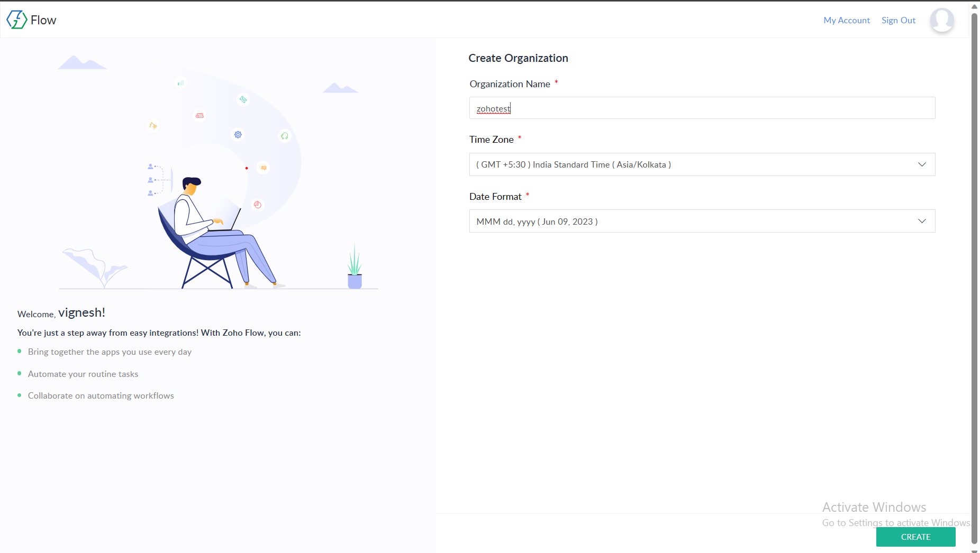The image size is (980, 553).
Task: Click 'Collaborate on automating workflows' text
Action: (101, 396)
